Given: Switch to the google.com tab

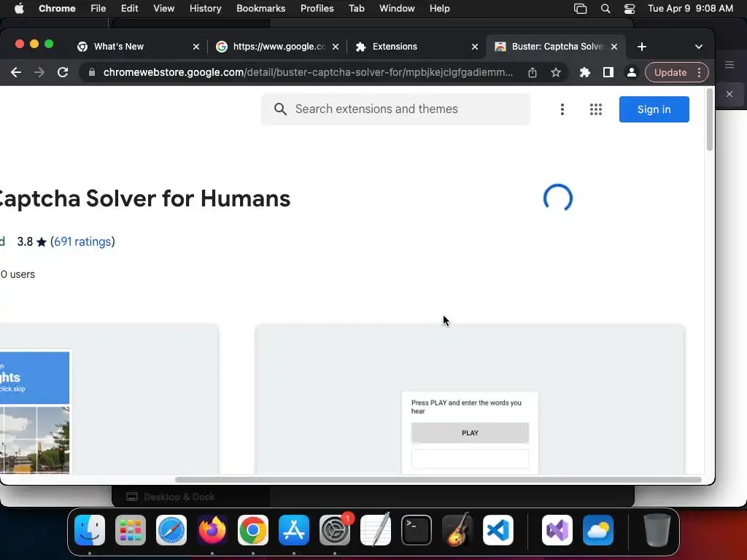Looking at the screenshot, I should click(279, 46).
